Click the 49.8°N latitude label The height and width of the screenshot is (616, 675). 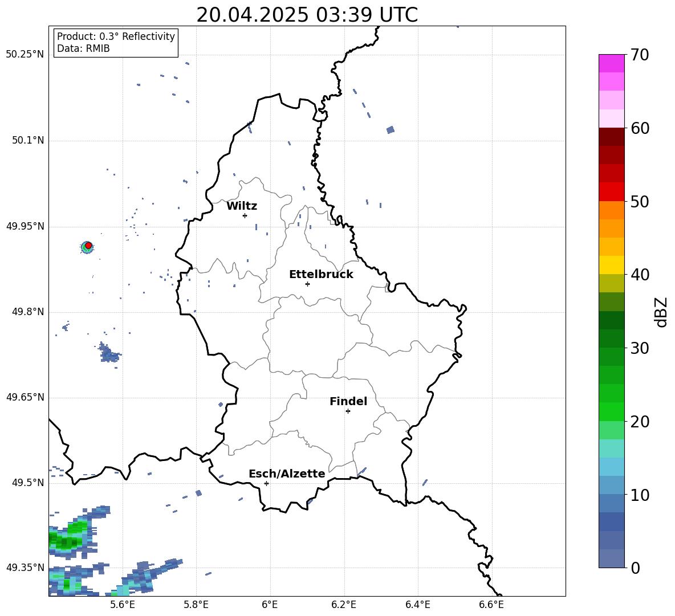click(x=28, y=312)
